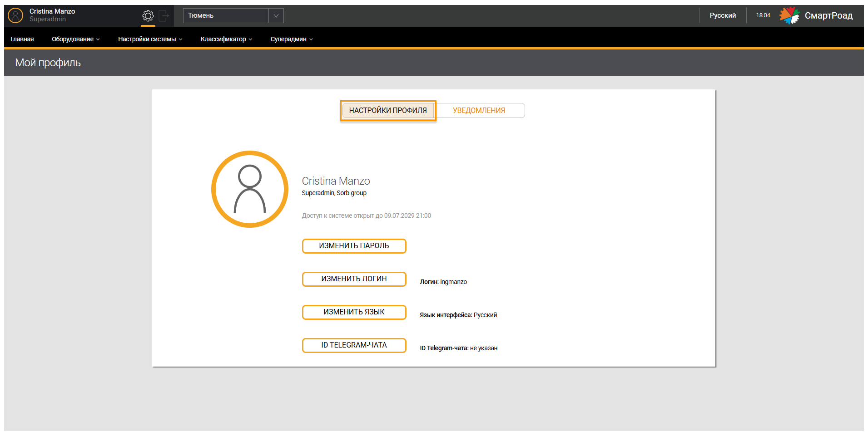
Task: Click the СмартРоад brand text
Action: [x=828, y=15]
